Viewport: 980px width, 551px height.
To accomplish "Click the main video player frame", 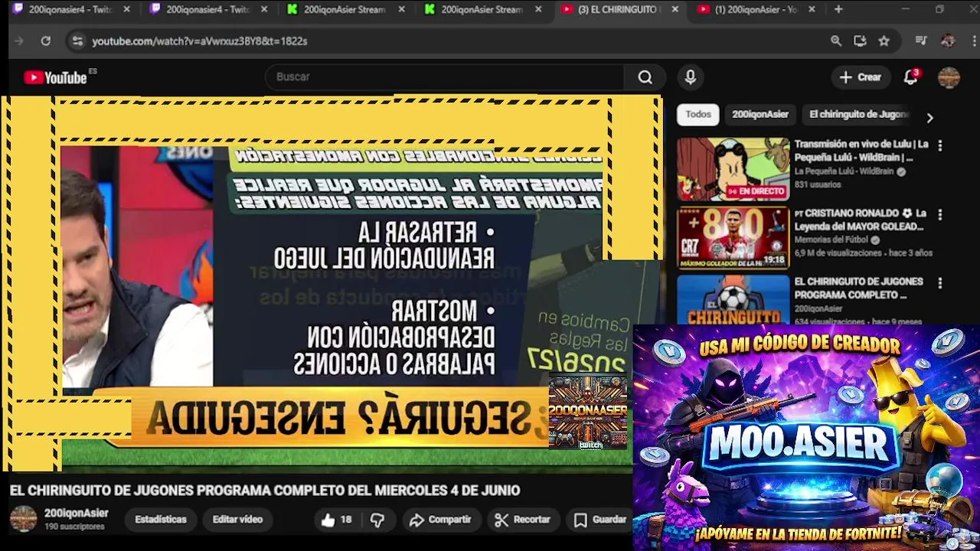I will (332, 283).
